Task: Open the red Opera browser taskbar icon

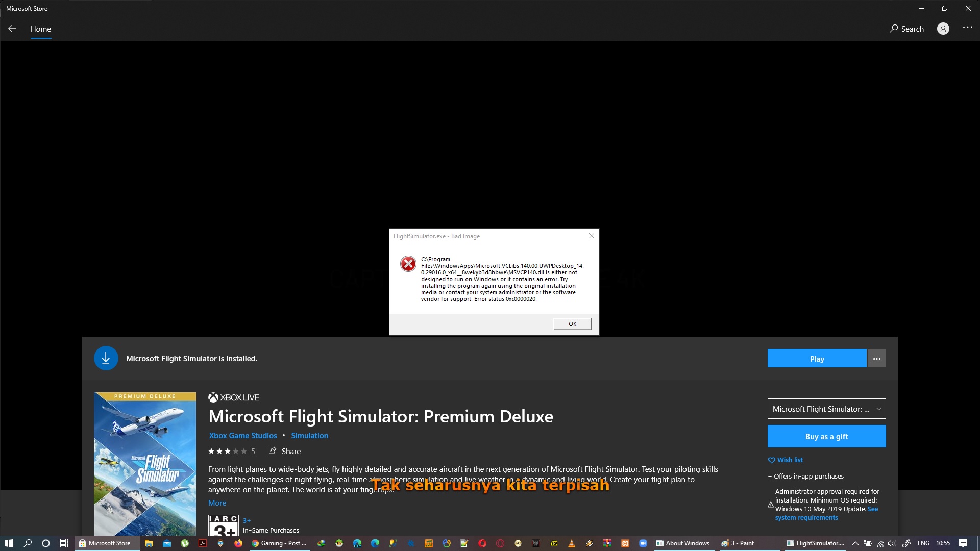Action: (482, 543)
